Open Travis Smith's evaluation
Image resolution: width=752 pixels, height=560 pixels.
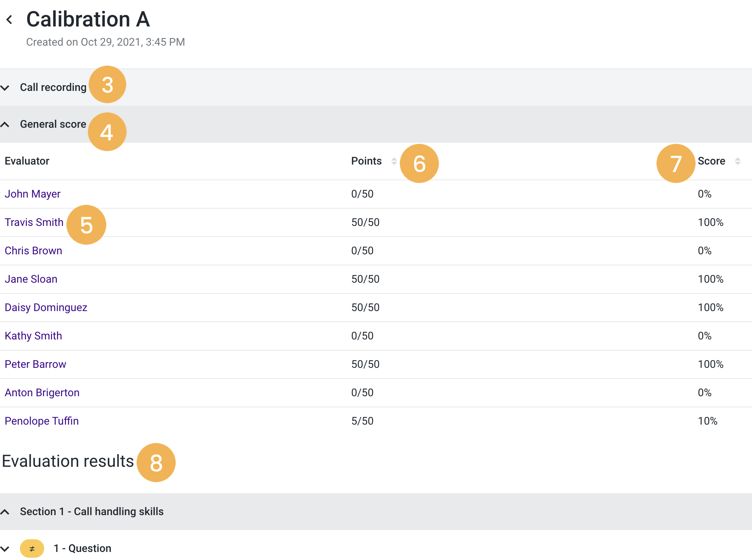point(34,222)
